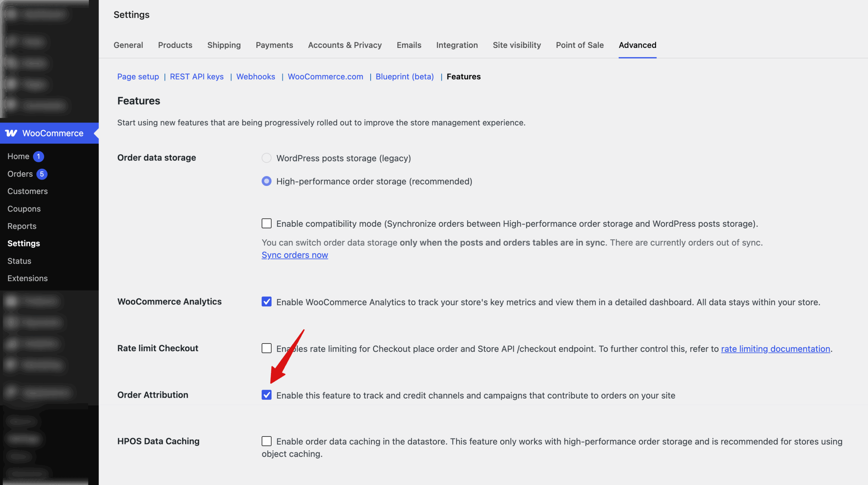868x485 pixels.
Task: Enable the HPOS Data Caching checkbox
Action: pos(267,441)
